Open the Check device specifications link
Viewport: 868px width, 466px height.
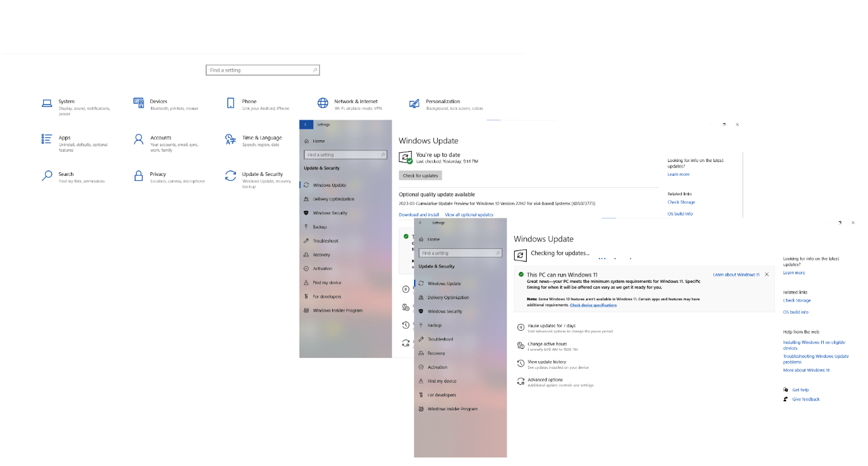(x=593, y=305)
